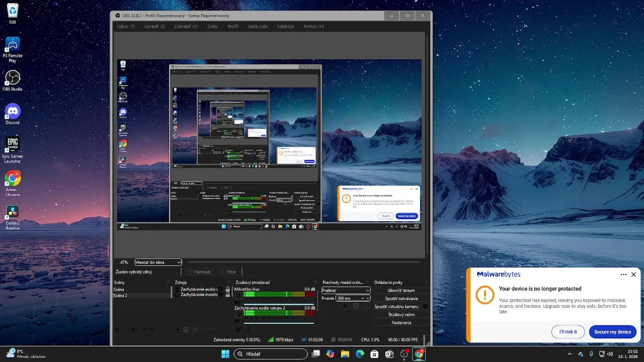The image size is (644, 362).
Task: Increase Trvanie with up arrow
Action: 362,298
